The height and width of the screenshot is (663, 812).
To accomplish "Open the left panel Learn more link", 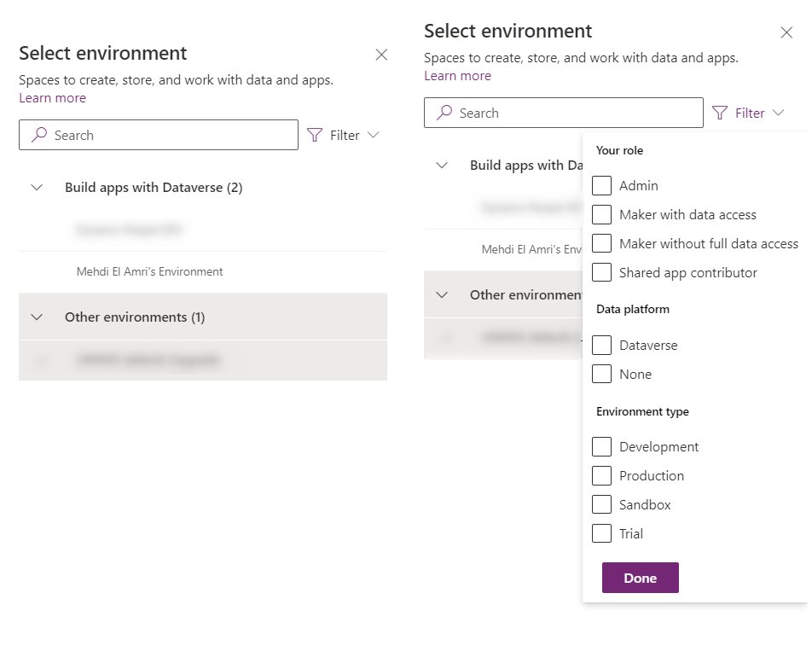I will 52,98.
